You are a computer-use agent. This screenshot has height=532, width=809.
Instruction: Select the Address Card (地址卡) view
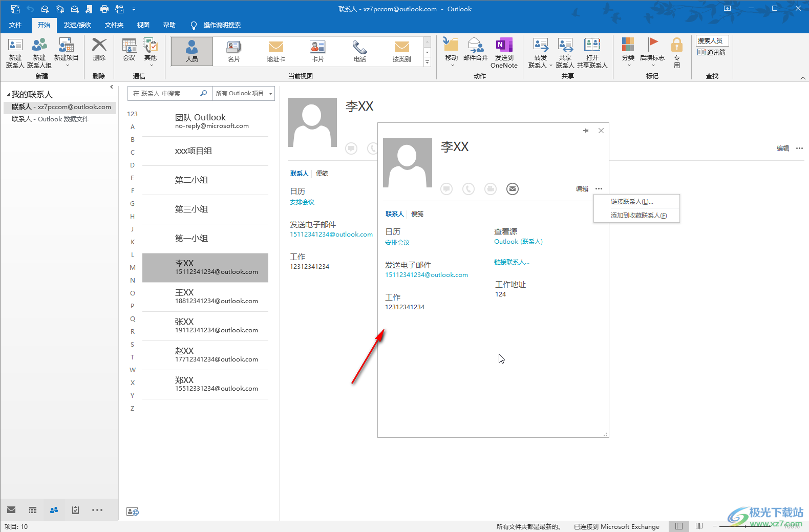pos(276,51)
